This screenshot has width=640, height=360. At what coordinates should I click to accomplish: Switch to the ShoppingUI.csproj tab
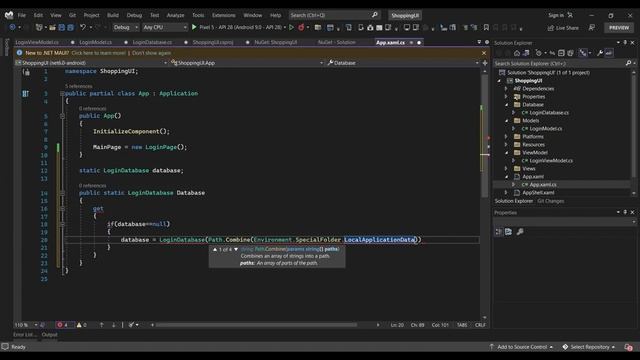point(213,42)
